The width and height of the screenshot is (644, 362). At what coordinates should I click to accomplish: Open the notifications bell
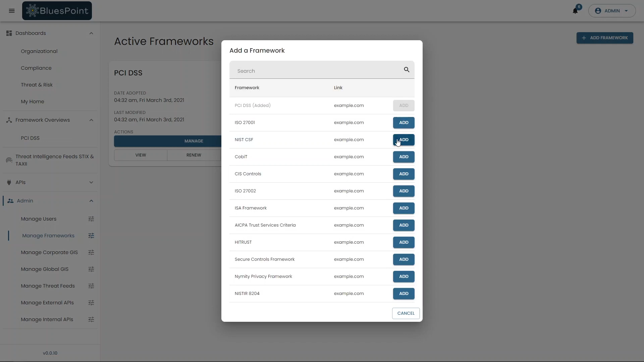coord(575,11)
